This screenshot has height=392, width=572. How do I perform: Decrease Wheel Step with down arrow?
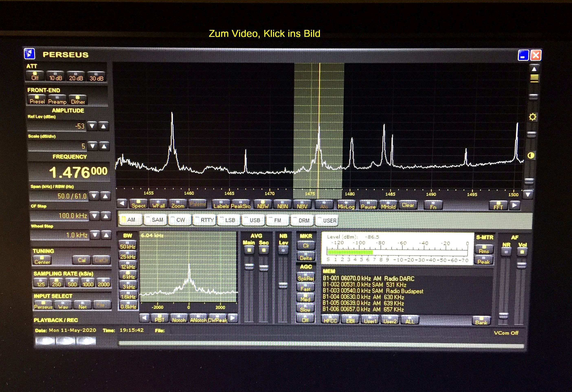click(x=95, y=235)
